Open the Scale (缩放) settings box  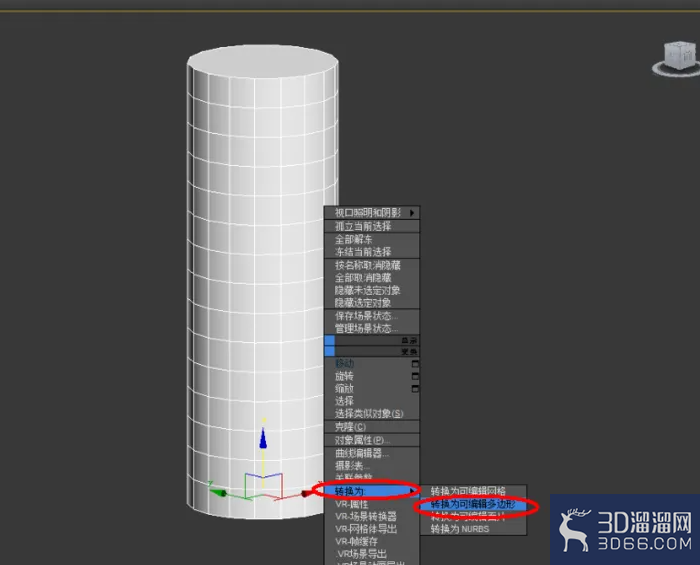[415, 389]
